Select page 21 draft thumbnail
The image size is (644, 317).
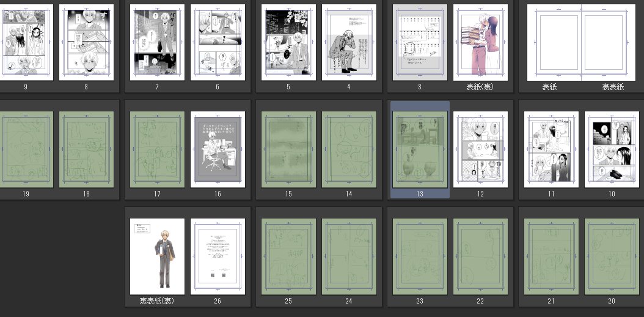coord(551,256)
